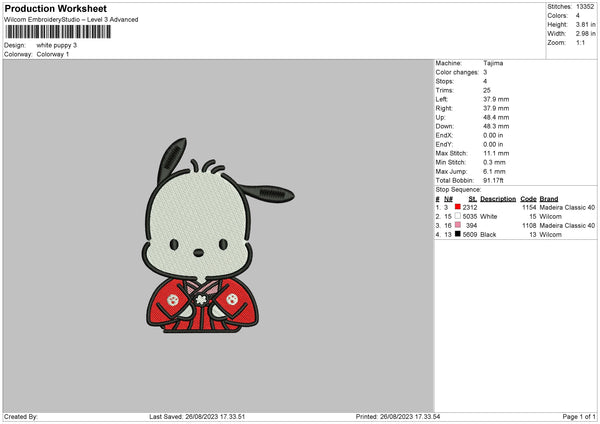Click the 'Description' column header
Screen dimensions: 600x424
498,199
